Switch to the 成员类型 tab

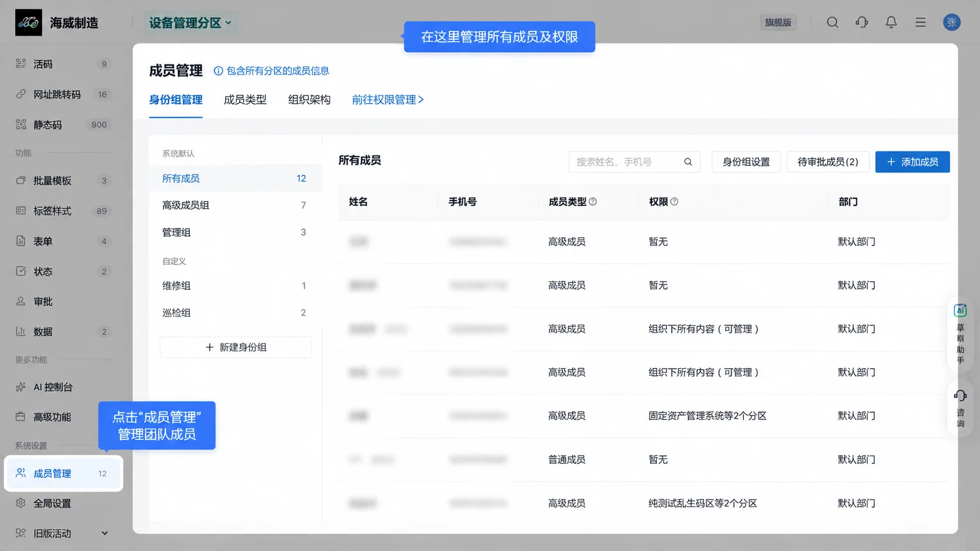[x=245, y=100]
